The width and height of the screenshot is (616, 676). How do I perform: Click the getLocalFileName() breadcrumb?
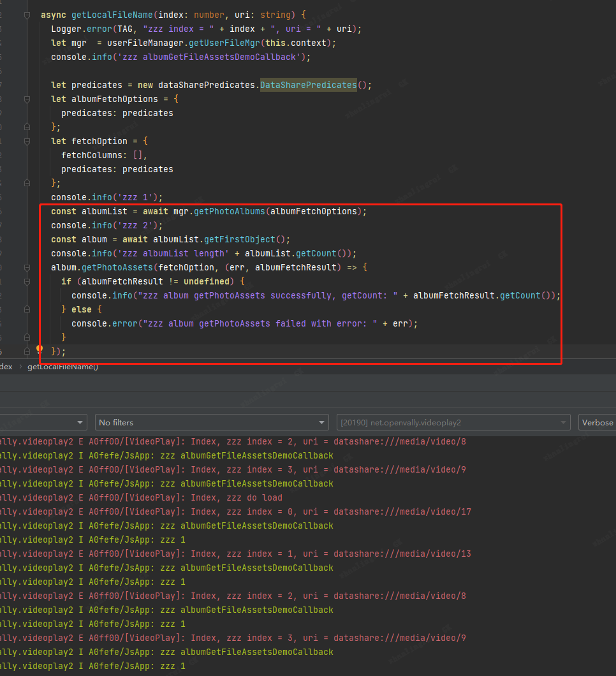(x=63, y=367)
